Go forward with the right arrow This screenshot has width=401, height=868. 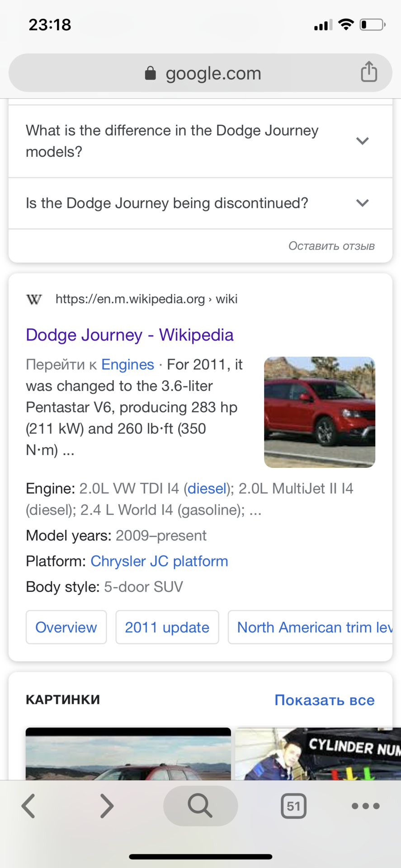[x=107, y=806]
